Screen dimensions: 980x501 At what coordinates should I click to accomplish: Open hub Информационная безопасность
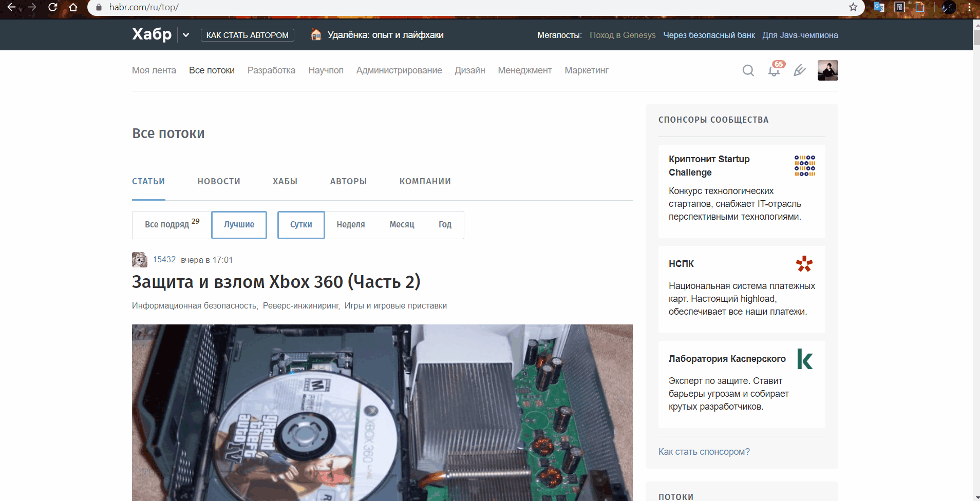[x=194, y=306]
